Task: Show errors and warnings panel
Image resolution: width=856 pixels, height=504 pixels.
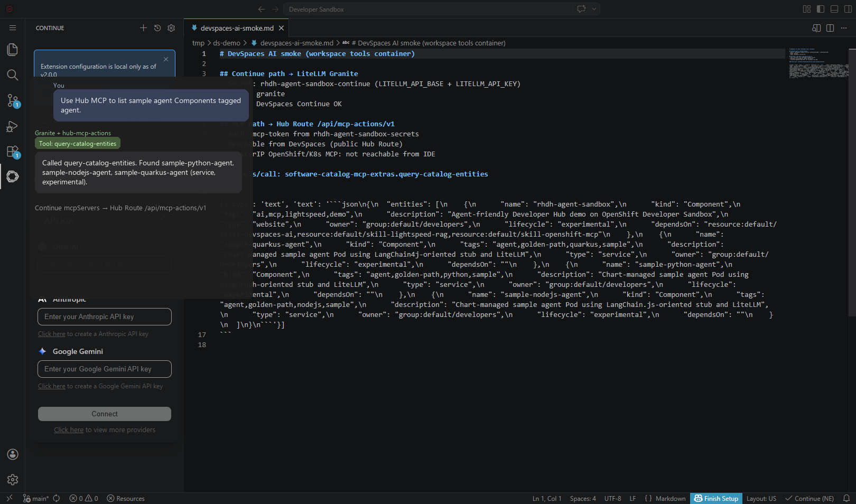Action: [x=83, y=498]
